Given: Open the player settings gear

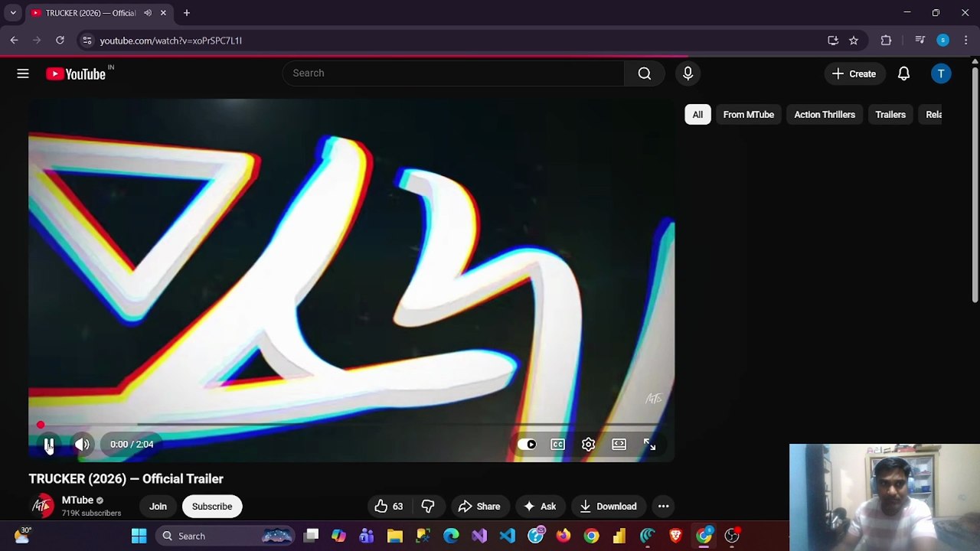Looking at the screenshot, I should pos(588,445).
